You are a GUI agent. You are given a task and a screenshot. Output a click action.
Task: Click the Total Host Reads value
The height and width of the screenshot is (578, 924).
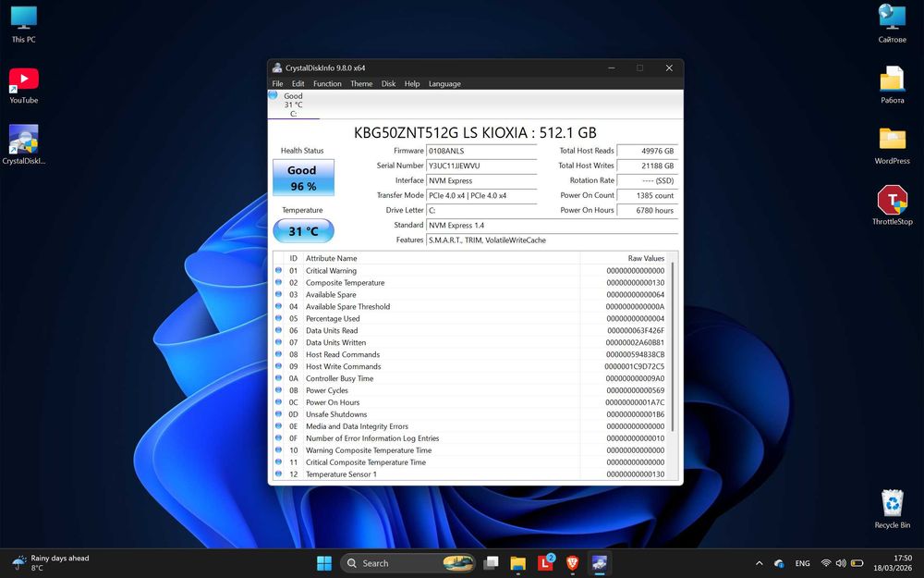(647, 151)
